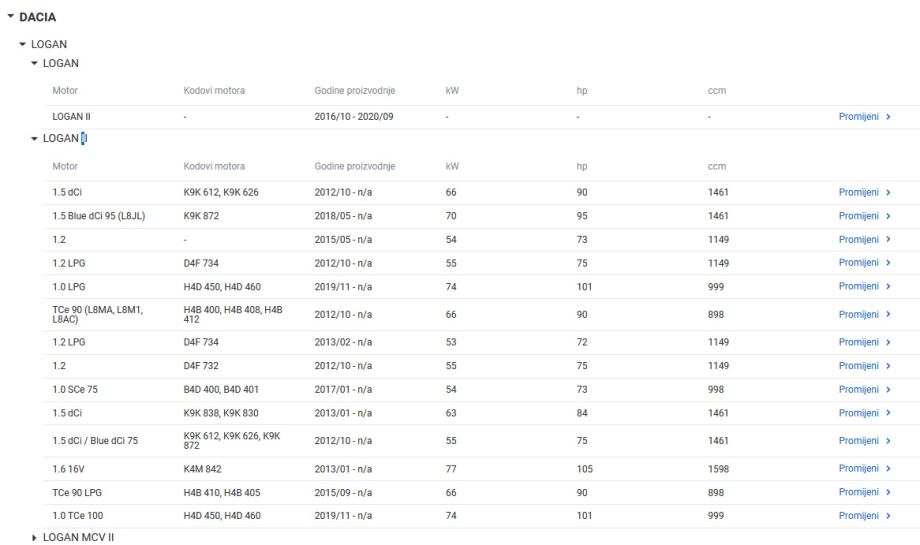Collapse the LOGAN II engine list
This screenshot has width=920, height=545.
click(x=35, y=139)
